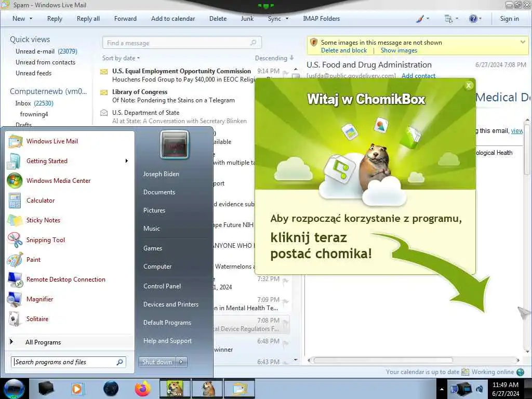
Task: Click the Find a message search box
Action: click(x=182, y=43)
